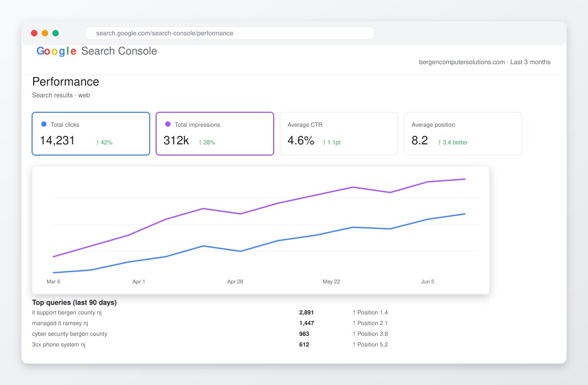Click the Search Console title text
The width and height of the screenshot is (588, 385).
(x=119, y=51)
